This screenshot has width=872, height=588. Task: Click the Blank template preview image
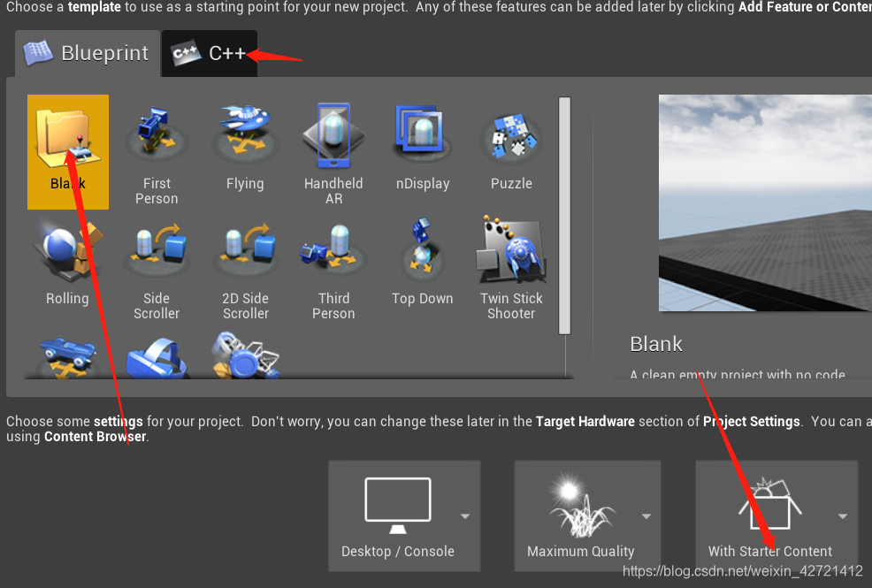(x=765, y=202)
